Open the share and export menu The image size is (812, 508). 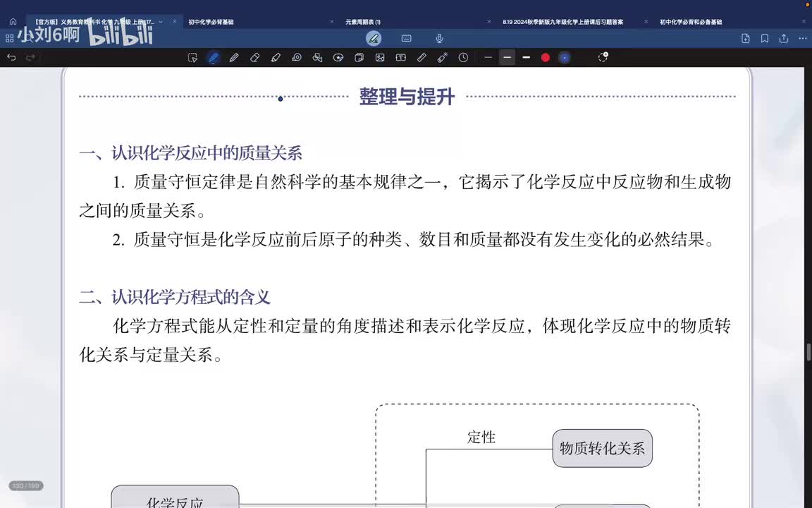point(784,38)
